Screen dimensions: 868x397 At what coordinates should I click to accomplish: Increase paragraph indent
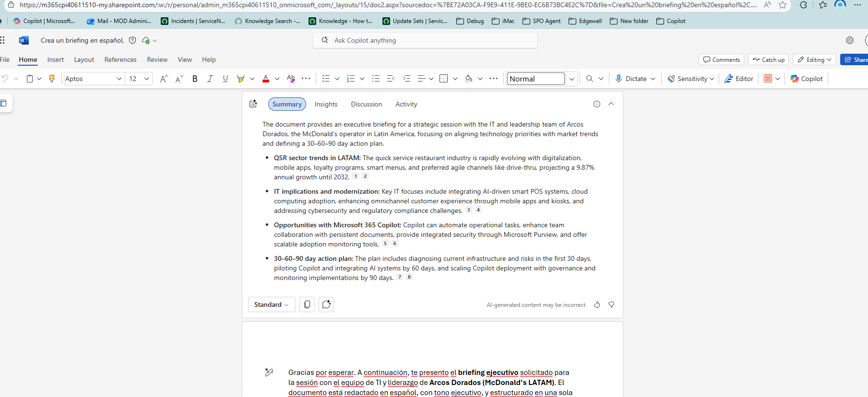point(406,79)
